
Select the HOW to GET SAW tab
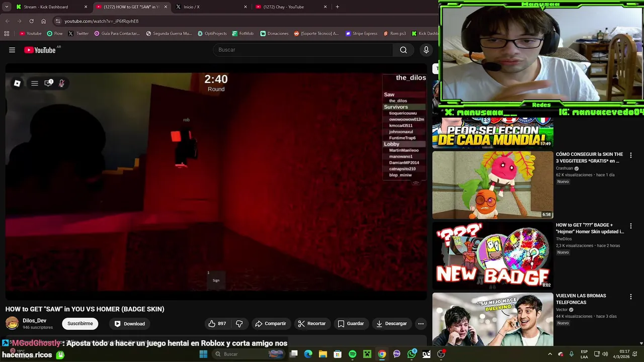click(x=132, y=7)
